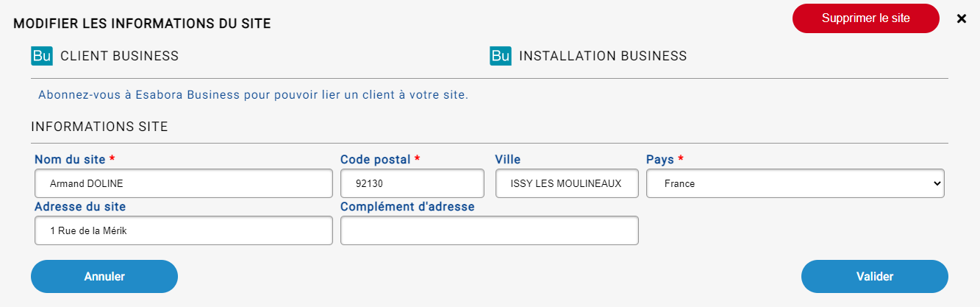Select the Client Business section heading
980x307 pixels.
(x=119, y=56)
